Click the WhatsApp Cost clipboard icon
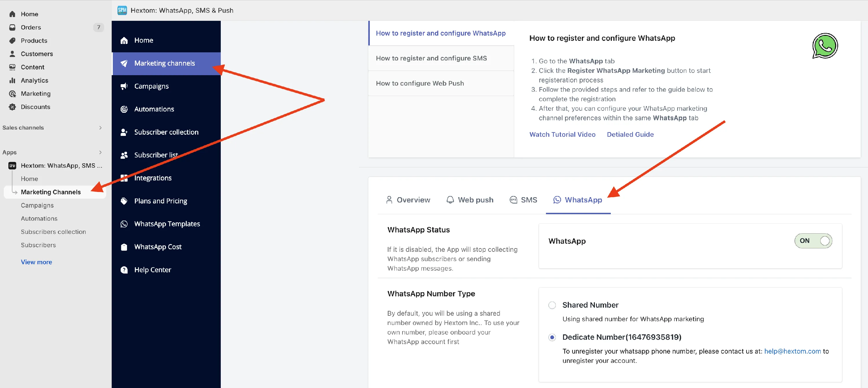This screenshot has height=388, width=868. coord(124,247)
